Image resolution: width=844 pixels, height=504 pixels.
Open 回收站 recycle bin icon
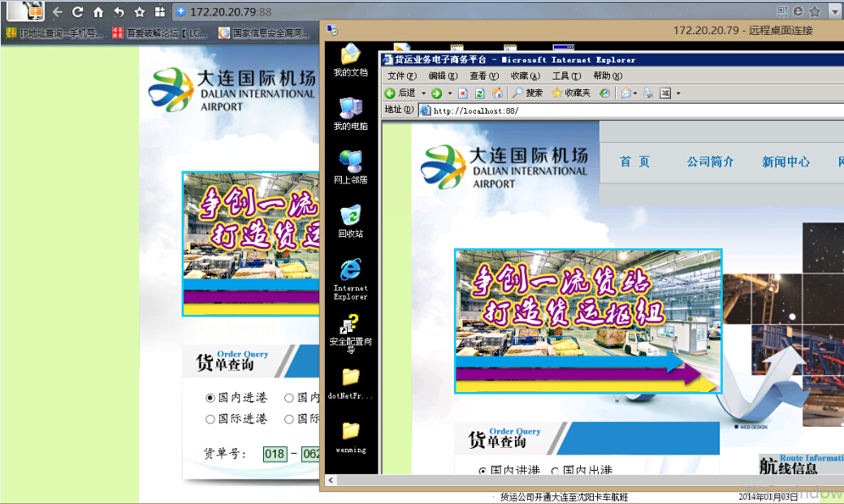click(350, 222)
